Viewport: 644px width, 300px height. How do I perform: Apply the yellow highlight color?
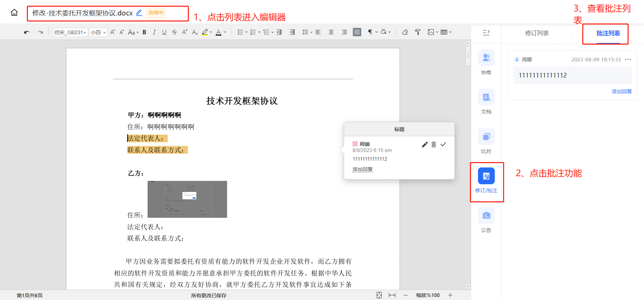click(x=205, y=32)
